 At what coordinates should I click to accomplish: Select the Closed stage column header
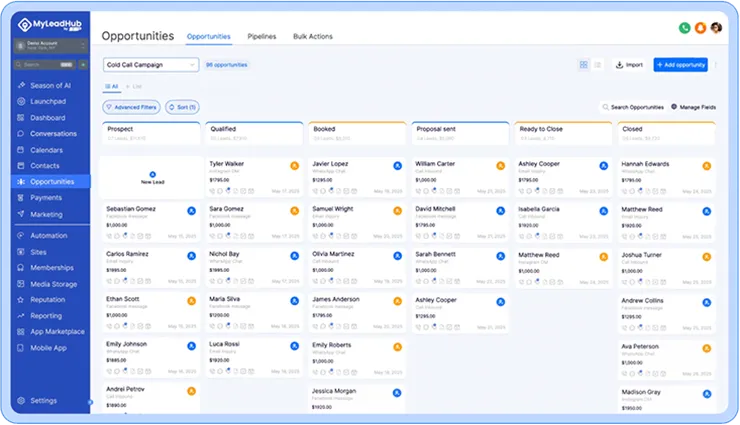(667, 133)
